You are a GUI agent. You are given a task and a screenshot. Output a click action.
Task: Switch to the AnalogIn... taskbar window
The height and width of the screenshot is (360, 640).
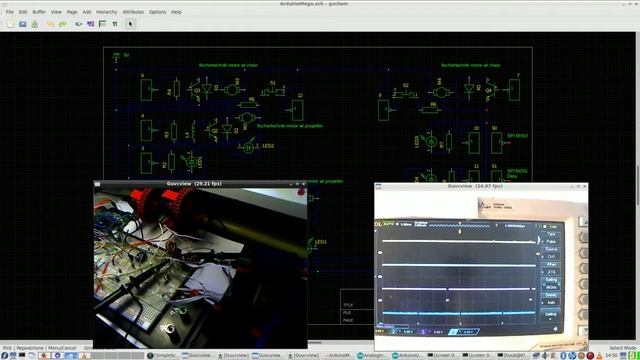373,356
